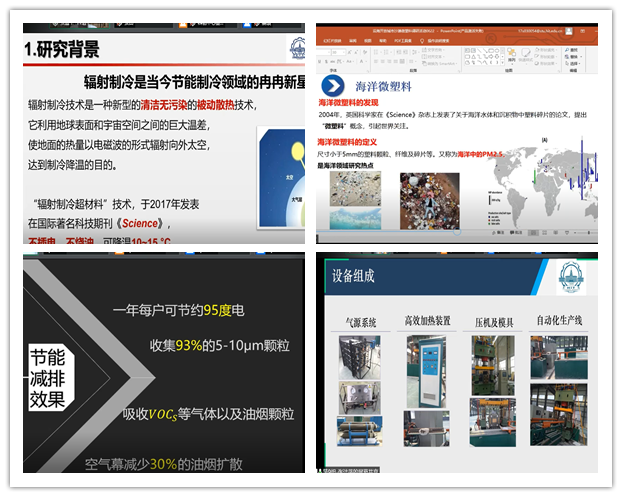
Task: Pick the text box shape in gallery
Action: pos(467,51)
